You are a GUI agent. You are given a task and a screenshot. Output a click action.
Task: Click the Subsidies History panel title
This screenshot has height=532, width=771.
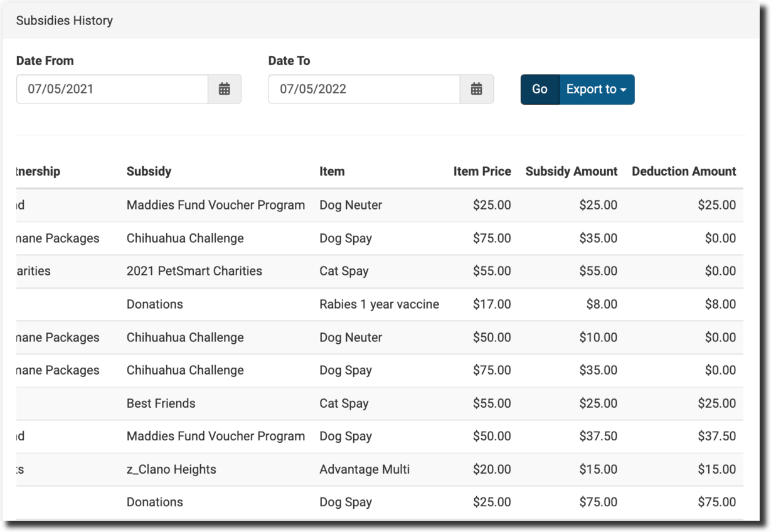65,21
